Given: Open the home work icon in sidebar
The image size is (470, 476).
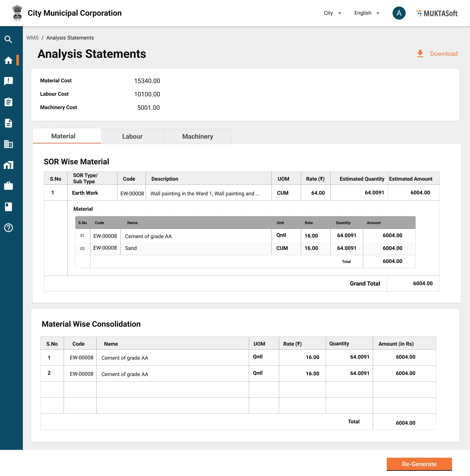Looking at the screenshot, I should click(x=8, y=165).
